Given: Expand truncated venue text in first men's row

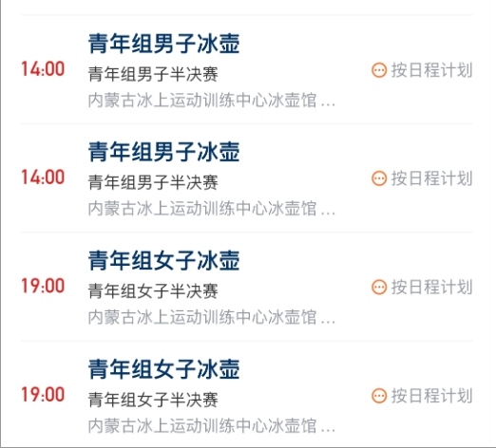Looking at the screenshot, I should pos(212,101).
